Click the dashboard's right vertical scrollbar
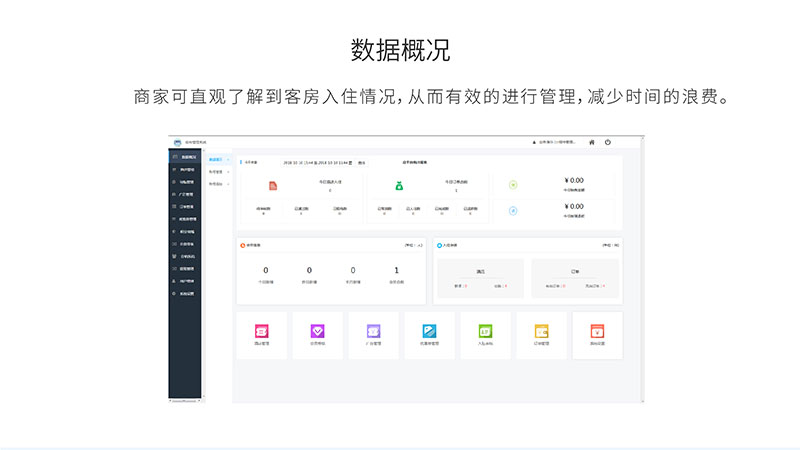The width and height of the screenshot is (800, 450). [x=642, y=269]
